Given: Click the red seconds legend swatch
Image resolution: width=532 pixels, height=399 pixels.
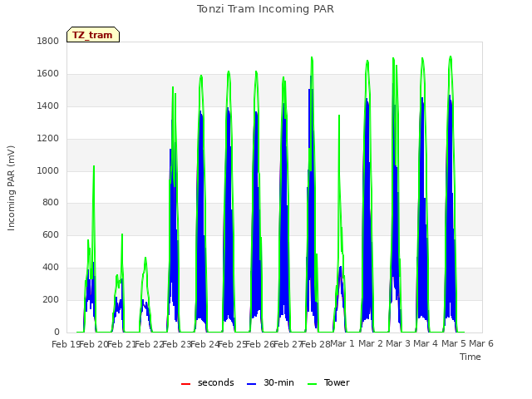Looking at the screenshot, I should coord(185,384).
